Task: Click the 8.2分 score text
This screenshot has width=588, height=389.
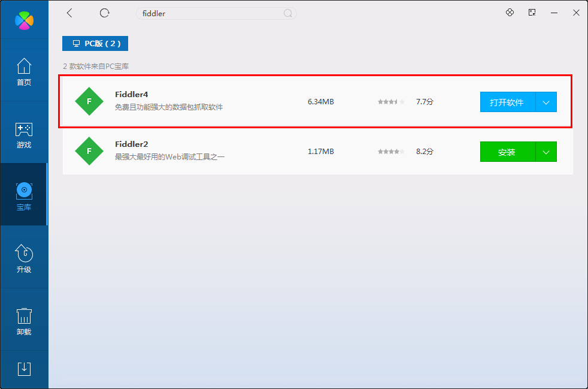Action: click(425, 152)
